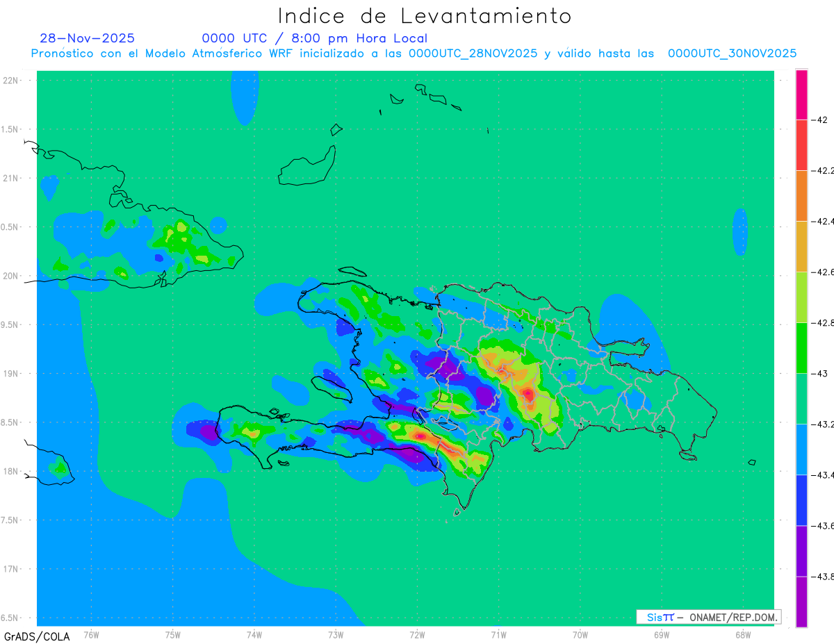Click the title 'Indice de Levantamiento'
This screenshot has height=644, width=834.
(425, 16)
